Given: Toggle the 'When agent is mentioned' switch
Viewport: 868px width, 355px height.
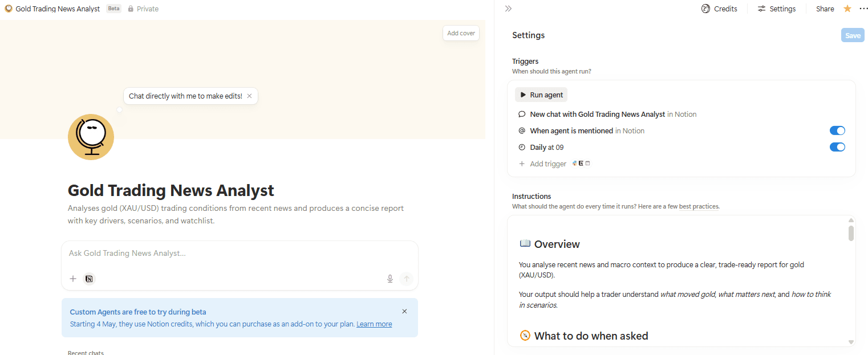Looking at the screenshot, I should [x=837, y=130].
